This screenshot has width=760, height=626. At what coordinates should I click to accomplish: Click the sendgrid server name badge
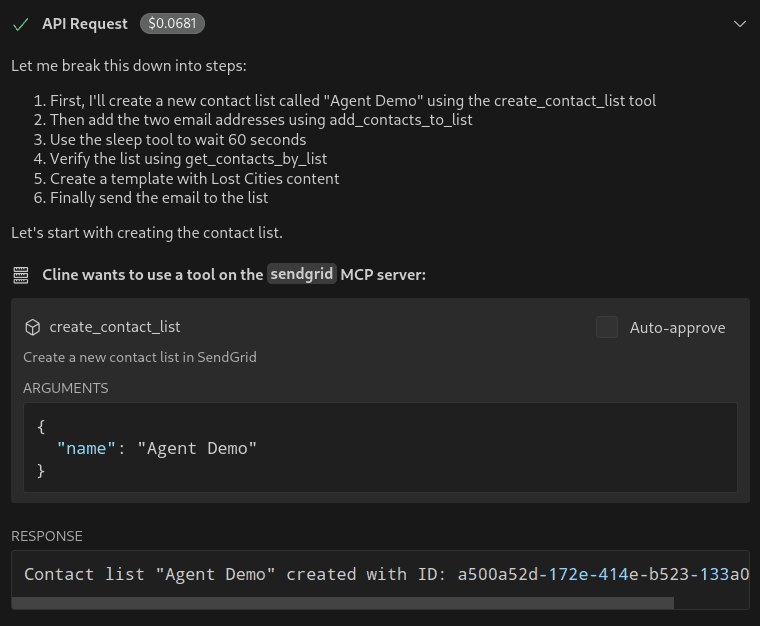click(301, 274)
